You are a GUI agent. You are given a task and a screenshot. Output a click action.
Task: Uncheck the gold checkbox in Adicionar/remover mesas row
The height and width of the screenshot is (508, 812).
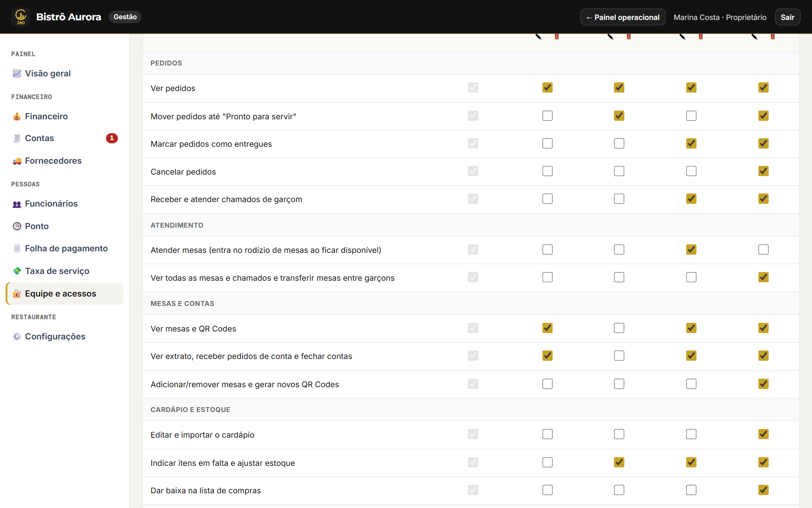click(x=763, y=384)
